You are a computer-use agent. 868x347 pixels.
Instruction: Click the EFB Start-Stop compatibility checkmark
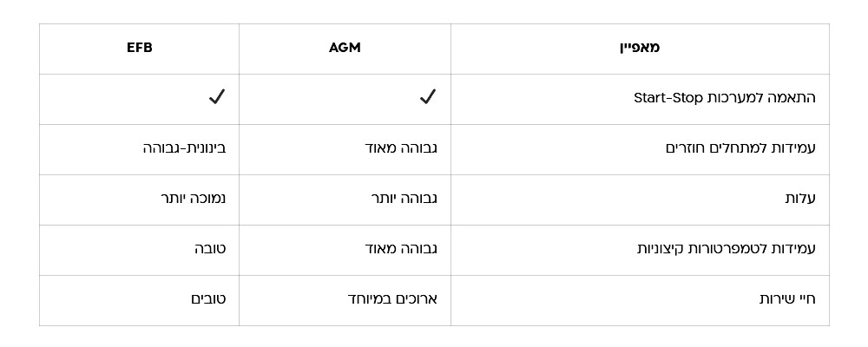coord(217,97)
